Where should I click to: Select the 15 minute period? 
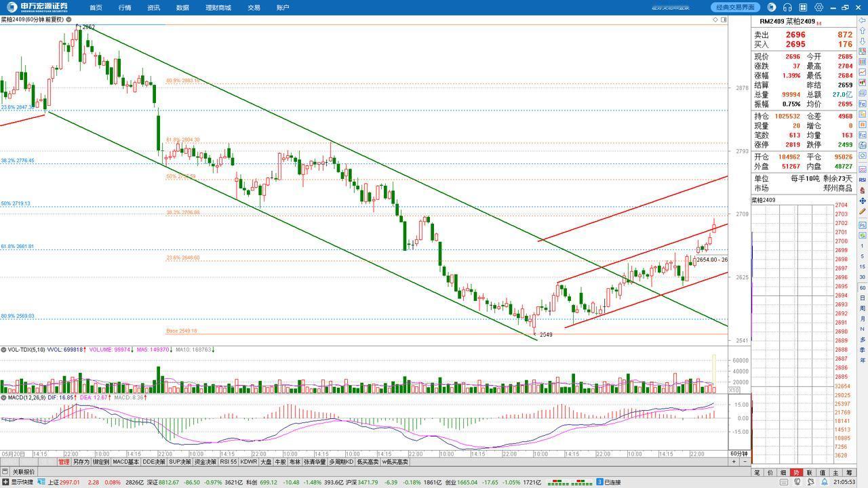click(862, 266)
